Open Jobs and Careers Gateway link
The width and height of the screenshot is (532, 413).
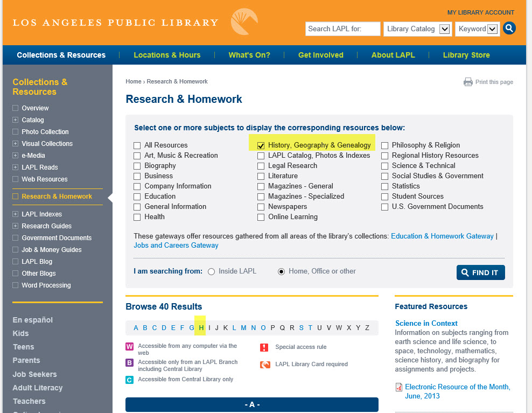click(x=176, y=246)
